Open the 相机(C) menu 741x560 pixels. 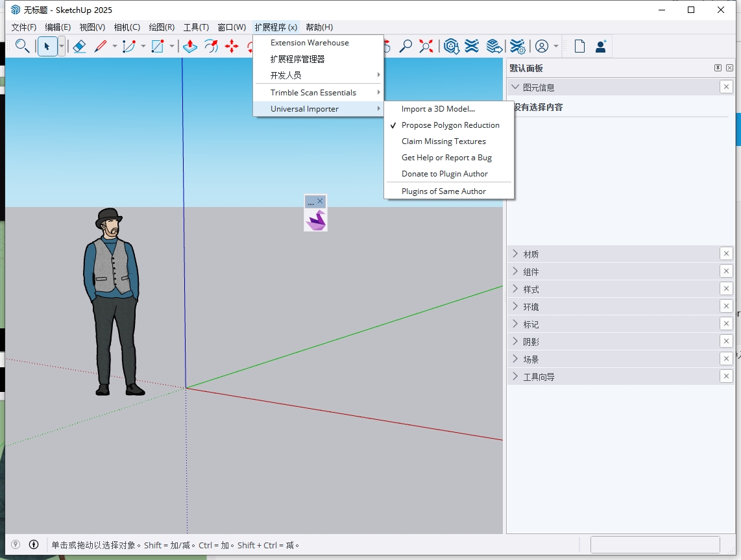tap(127, 27)
